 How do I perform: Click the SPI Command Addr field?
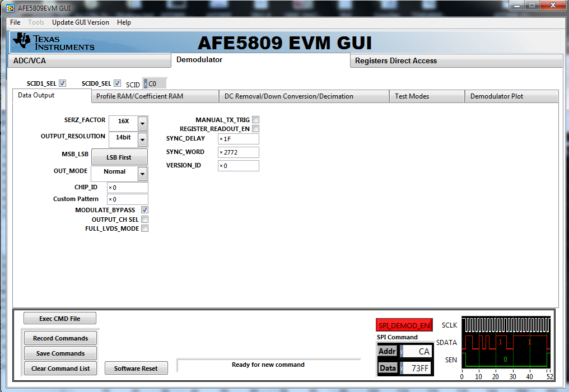tap(417, 351)
